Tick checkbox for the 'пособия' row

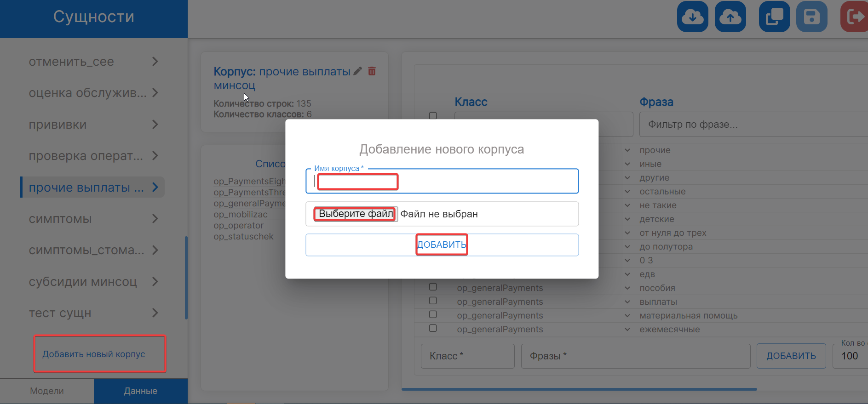pos(433,287)
